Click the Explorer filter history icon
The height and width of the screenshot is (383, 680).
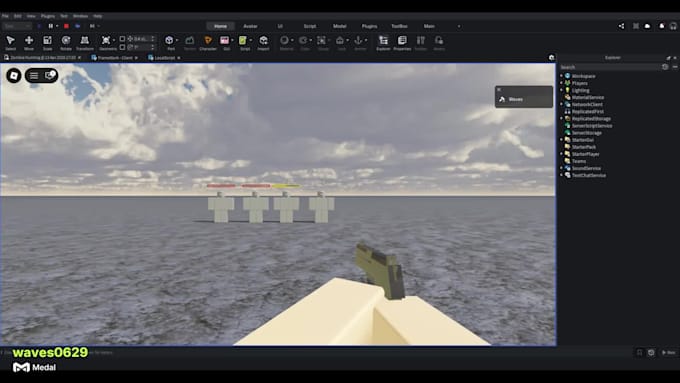pos(665,67)
